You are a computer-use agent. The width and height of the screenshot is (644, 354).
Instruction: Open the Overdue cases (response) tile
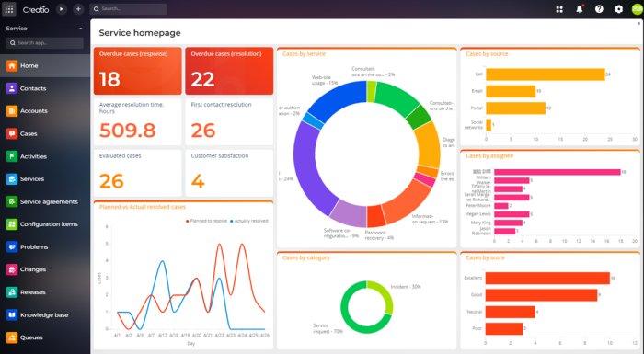click(x=138, y=71)
